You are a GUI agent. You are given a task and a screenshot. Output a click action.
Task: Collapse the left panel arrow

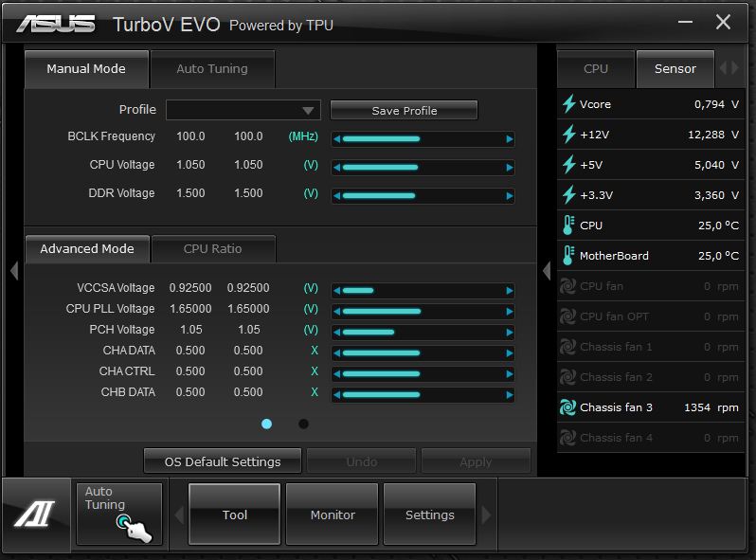[14, 271]
